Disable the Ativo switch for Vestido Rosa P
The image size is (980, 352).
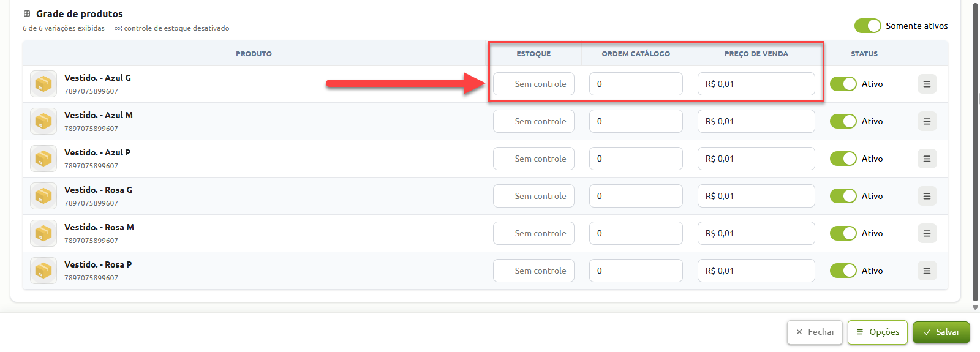click(843, 271)
